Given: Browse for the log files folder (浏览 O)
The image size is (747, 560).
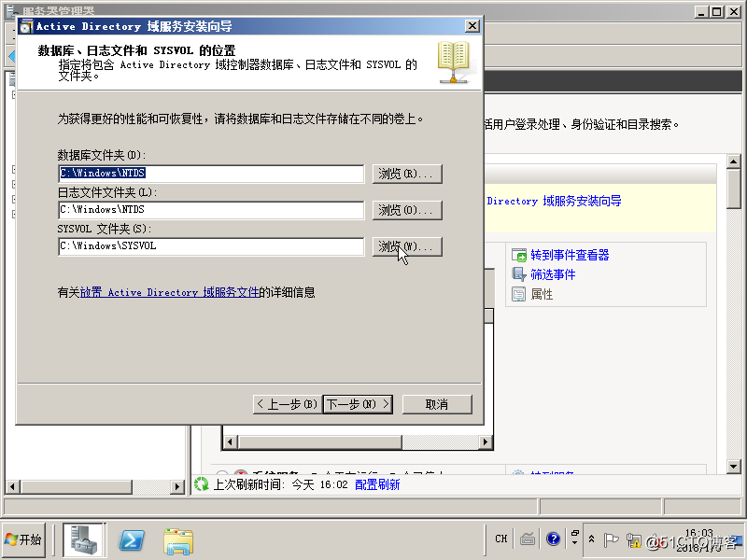Looking at the screenshot, I should coord(407,210).
